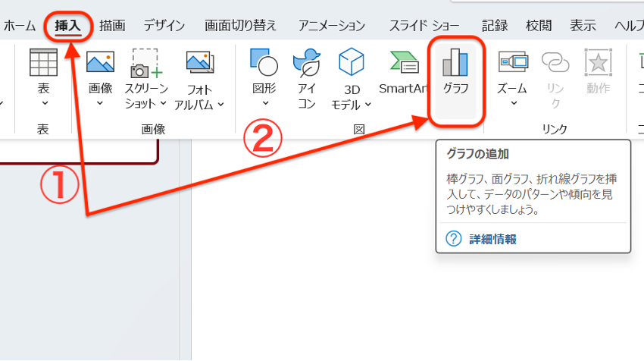Switch to the View (表示) tab
The height and width of the screenshot is (361, 644).
pos(583,26)
